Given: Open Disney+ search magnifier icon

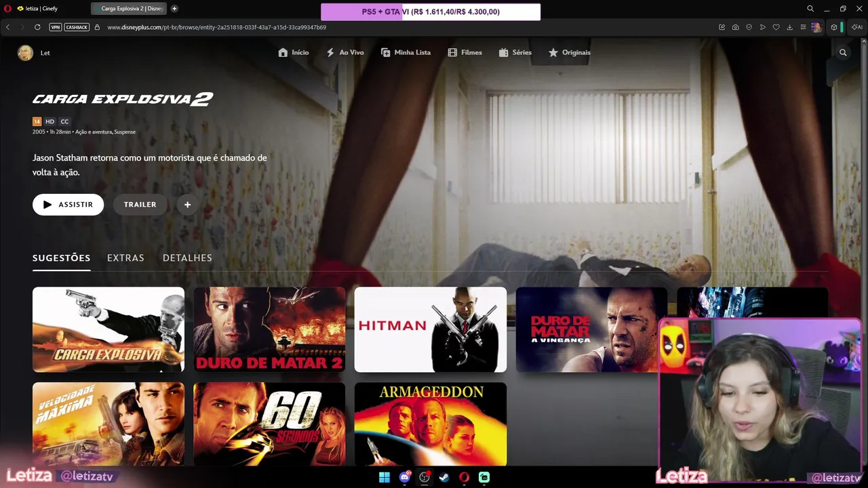Looking at the screenshot, I should (843, 52).
